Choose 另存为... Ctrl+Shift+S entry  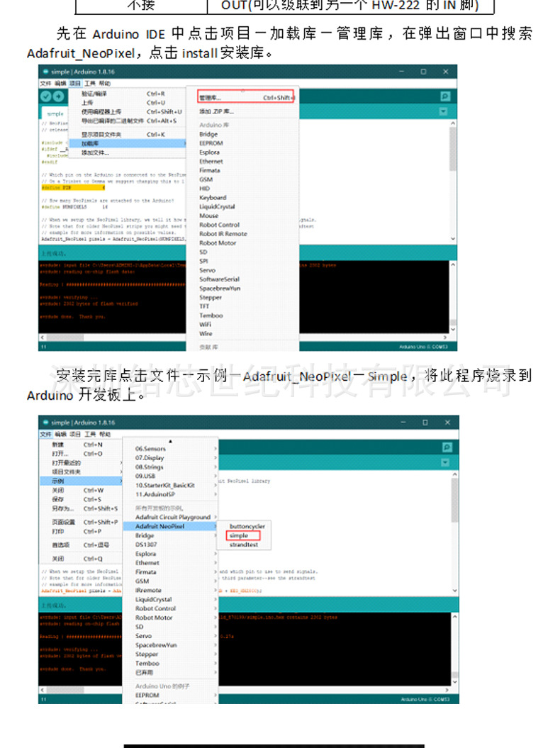[81, 508]
